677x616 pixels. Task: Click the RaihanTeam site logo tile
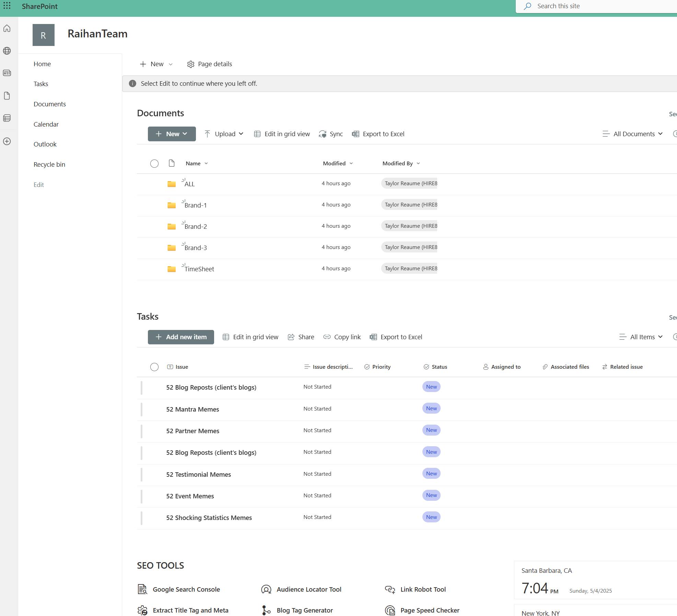[x=44, y=35]
